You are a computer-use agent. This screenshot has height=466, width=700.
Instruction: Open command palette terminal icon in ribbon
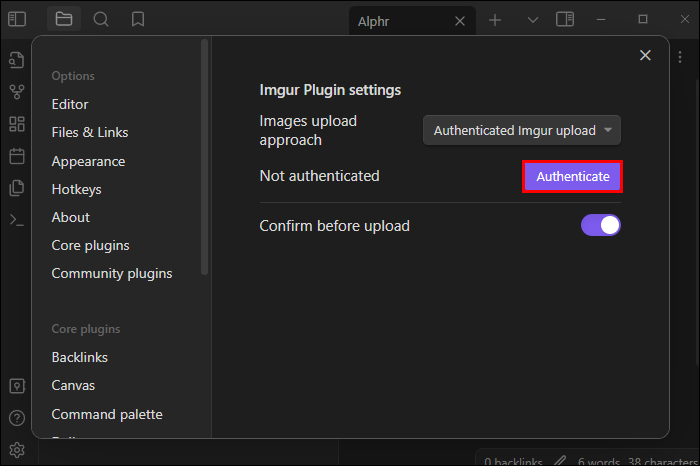point(16,220)
